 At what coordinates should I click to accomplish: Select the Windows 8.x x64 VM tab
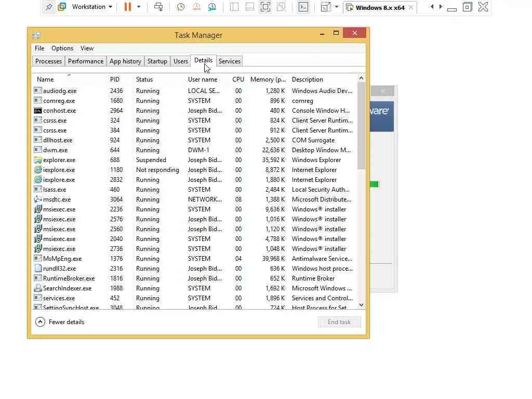coord(380,7)
